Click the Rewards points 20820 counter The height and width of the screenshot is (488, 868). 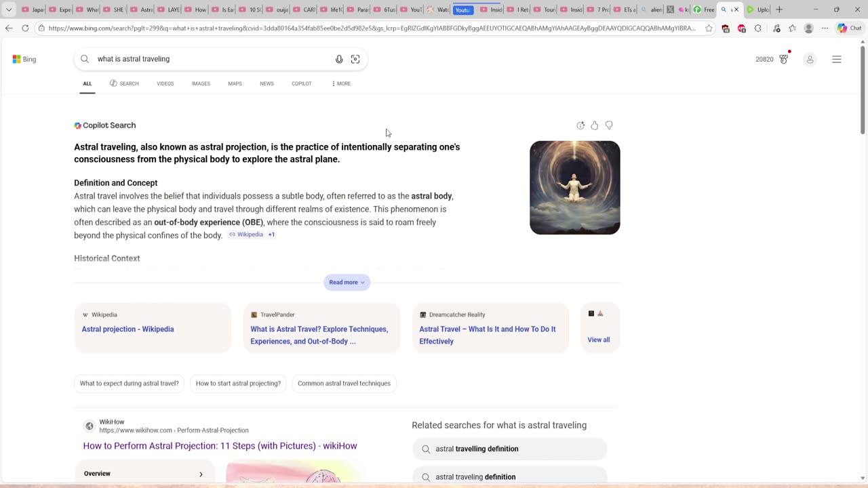click(764, 60)
